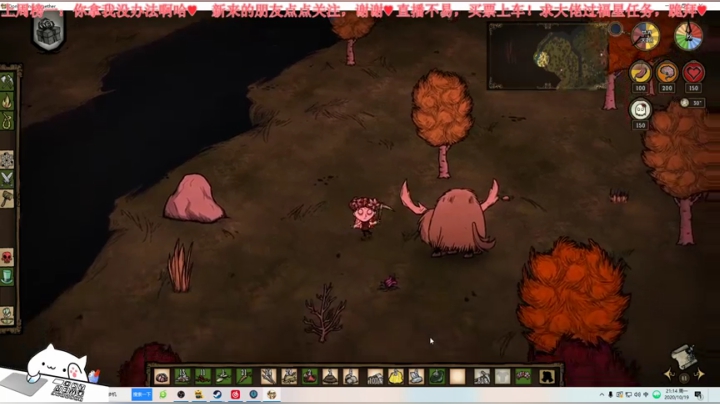Click the pause button between rotate arrows

[684, 378]
